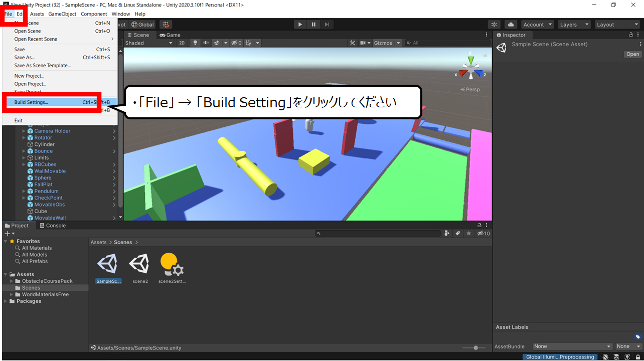
Task: Toggle Global handle rotation button
Action: (x=143, y=25)
